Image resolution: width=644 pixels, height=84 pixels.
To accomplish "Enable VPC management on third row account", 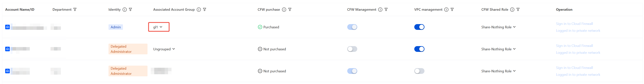I will [x=419, y=71].
